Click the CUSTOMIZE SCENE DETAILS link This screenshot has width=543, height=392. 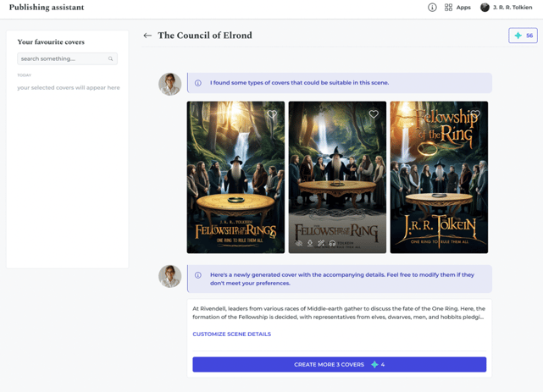(231, 334)
